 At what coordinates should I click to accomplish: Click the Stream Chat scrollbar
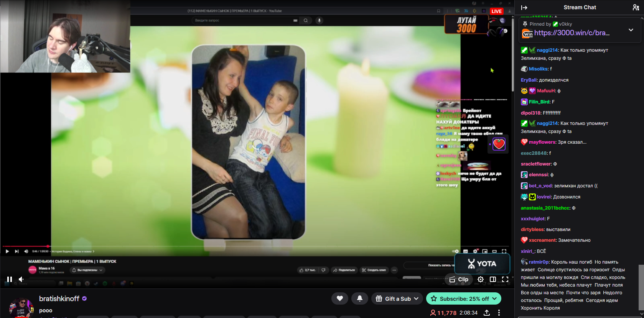point(641,287)
